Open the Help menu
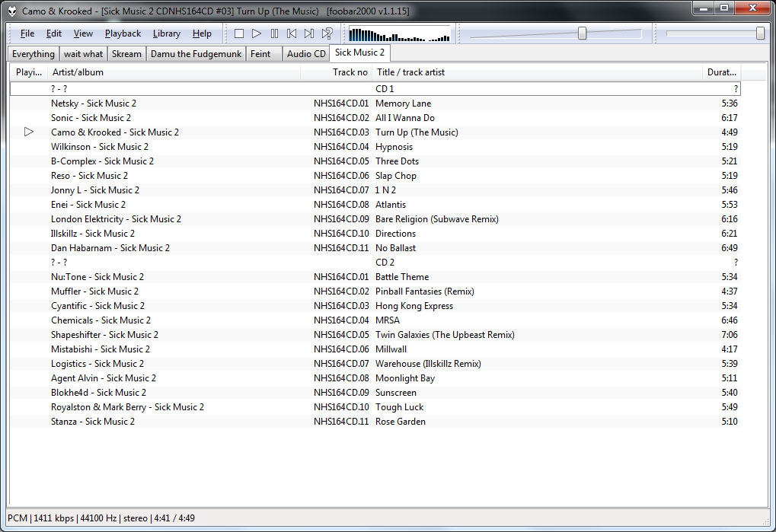 [x=202, y=33]
